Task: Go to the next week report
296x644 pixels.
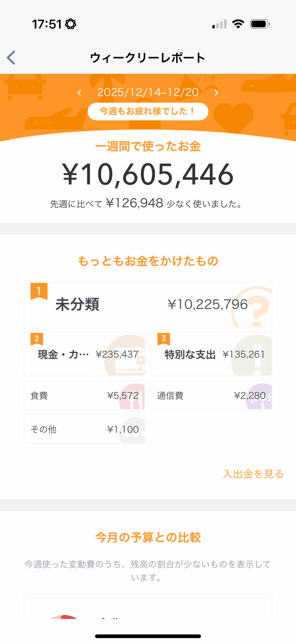Action: point(216,93)
